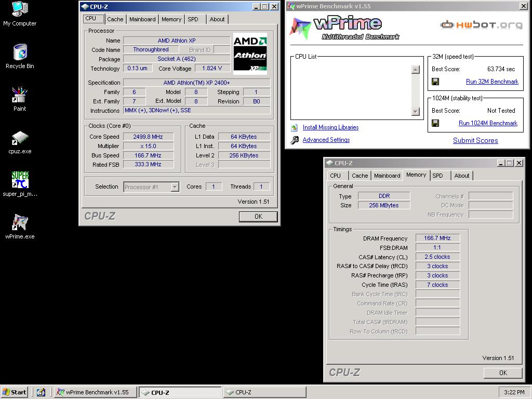The height and width of the screenshot is (399, 532).
Task: Click the Core Speed 2499.8 MHz field
Action: (x=148, y=137)
